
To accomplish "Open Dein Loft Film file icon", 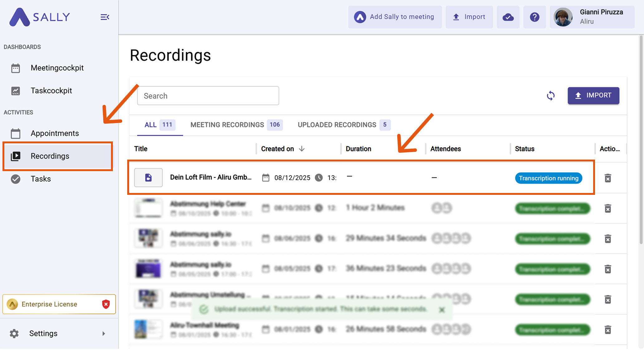I will [x=148, y=178].
